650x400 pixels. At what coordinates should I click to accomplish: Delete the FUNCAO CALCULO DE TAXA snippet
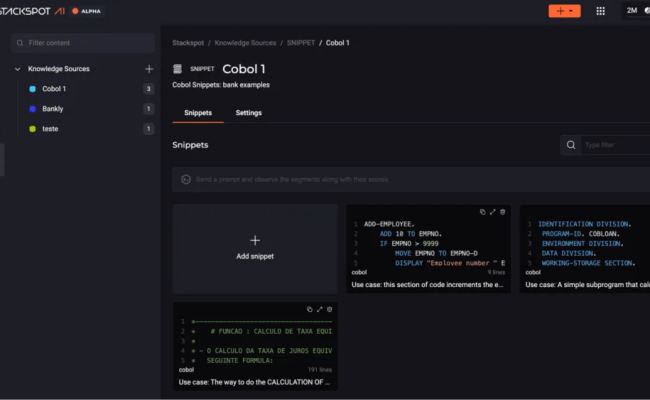(x=330, y=310)
